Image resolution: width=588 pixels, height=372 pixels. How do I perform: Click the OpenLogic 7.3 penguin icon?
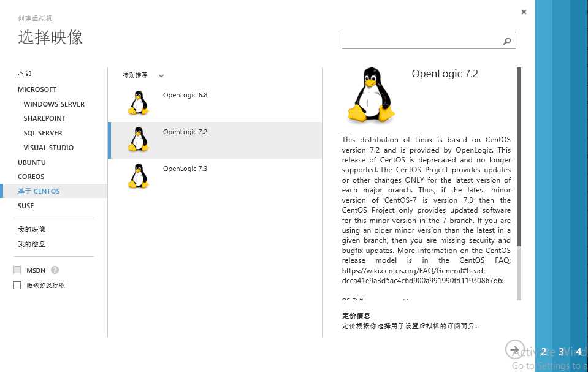tap(139, 176)
